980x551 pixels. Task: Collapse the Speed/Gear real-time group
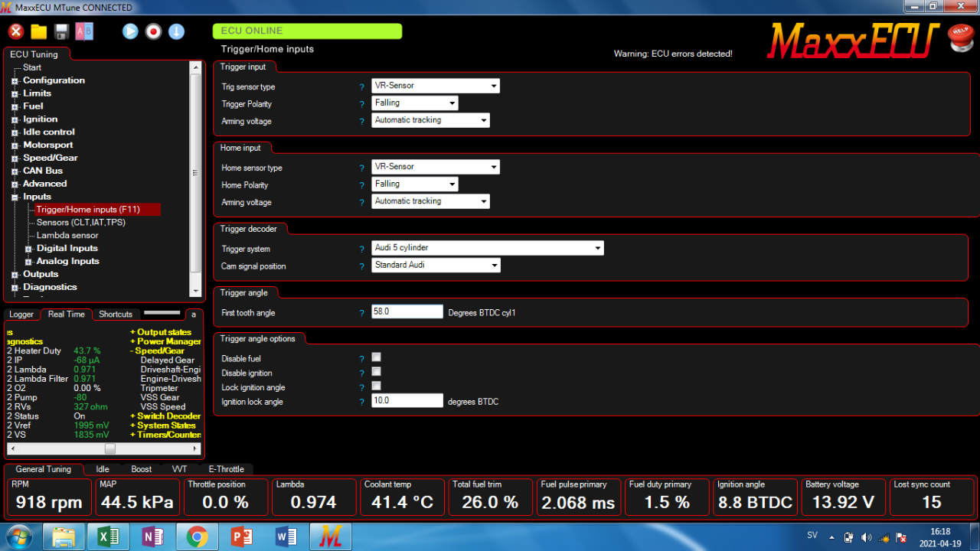(133, 351)
